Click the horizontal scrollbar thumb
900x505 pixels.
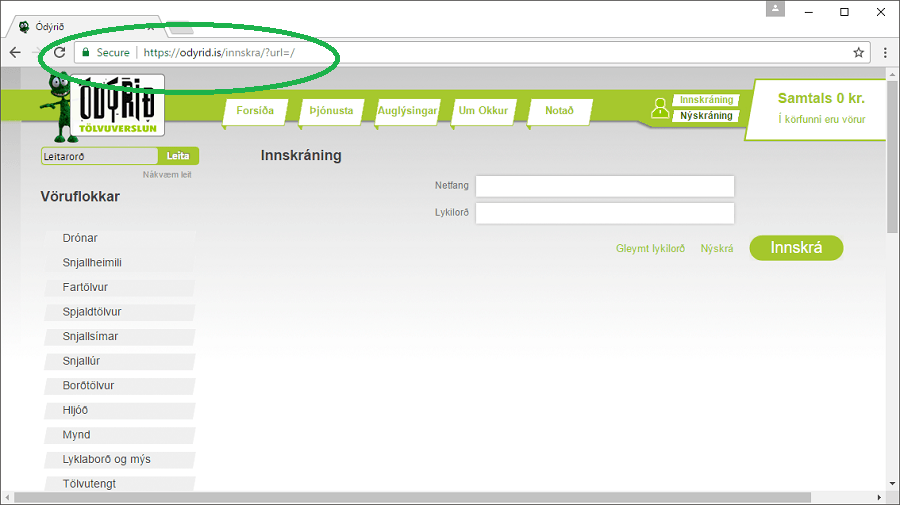tap(412, 497)
